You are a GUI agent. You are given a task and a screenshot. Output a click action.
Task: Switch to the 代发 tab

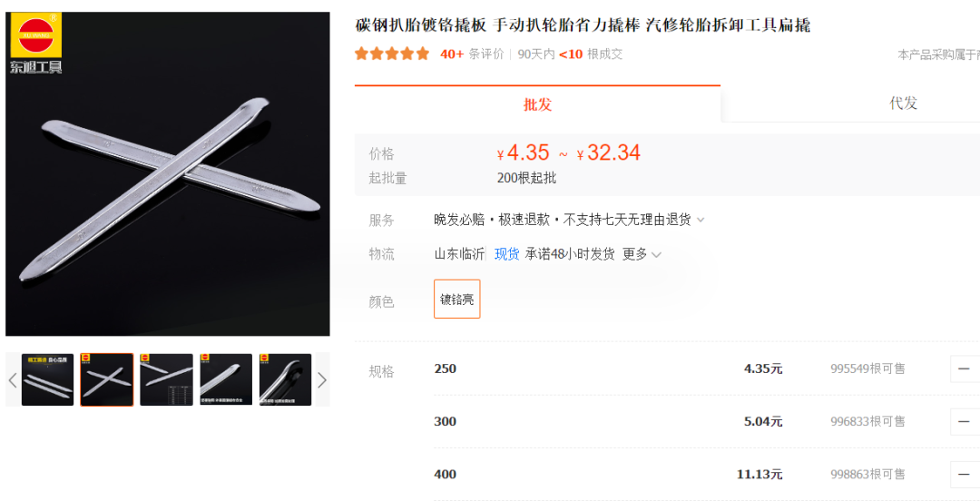click(x=903, y=103)
